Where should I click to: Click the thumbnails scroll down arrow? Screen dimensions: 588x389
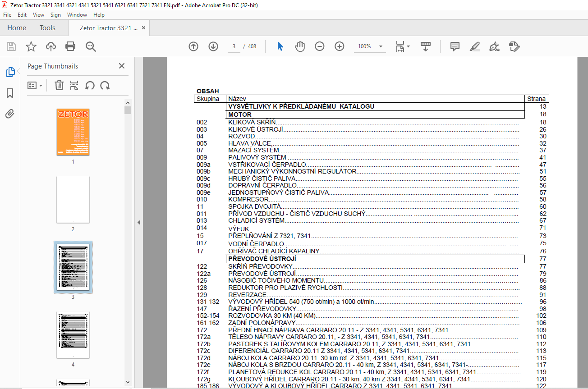(128, 382)
